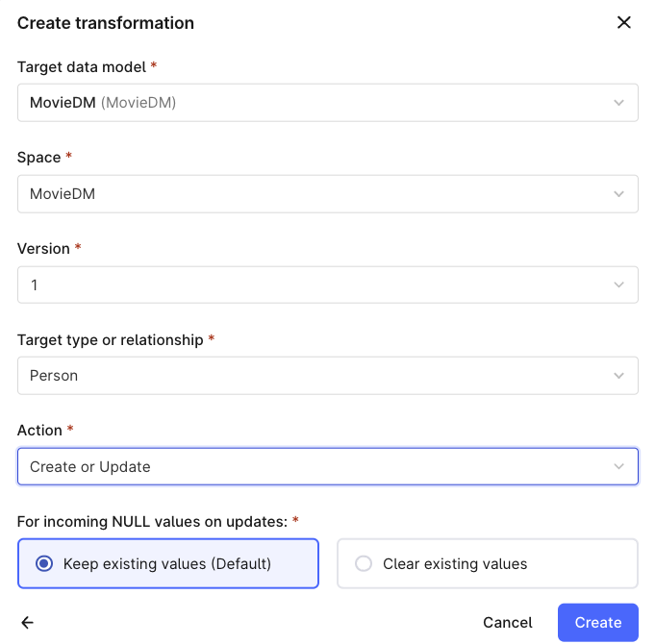This screenshot has width=655, height=644.
Task: Click the Cancel button
Action: (508, 622)
